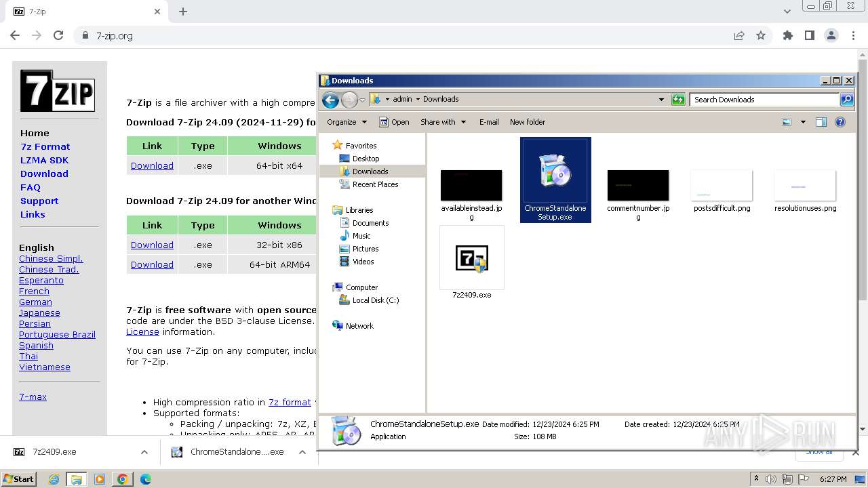Expand 7z2409.exe download options chevron

click(x=144, y=452)
